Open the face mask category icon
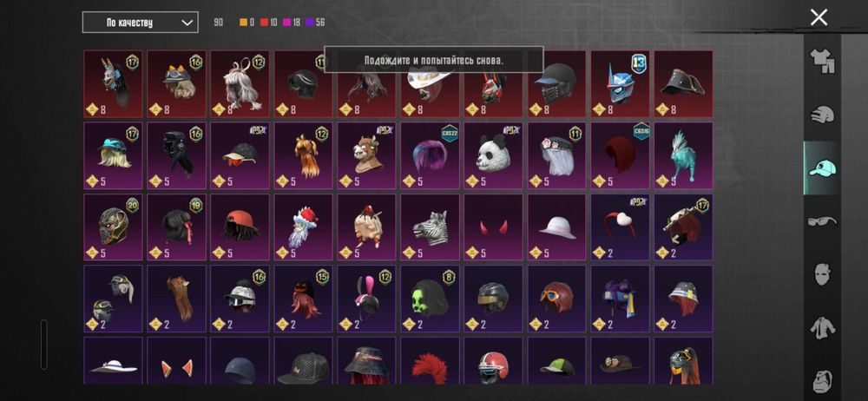 (x=822, y=274)
